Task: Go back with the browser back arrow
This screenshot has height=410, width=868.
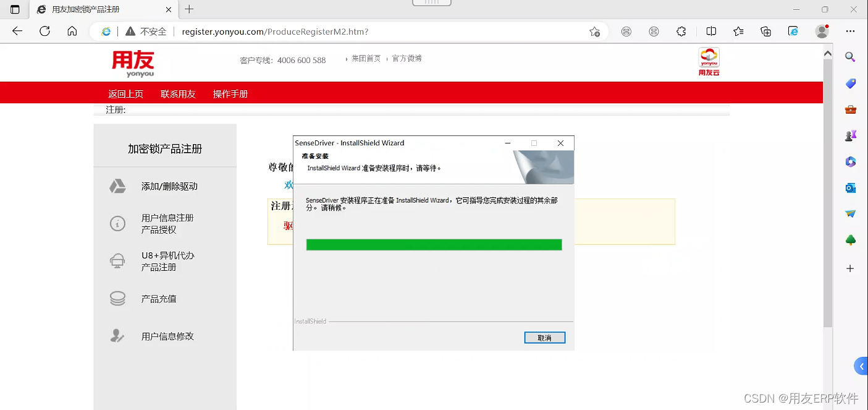Action: [17, 31]
